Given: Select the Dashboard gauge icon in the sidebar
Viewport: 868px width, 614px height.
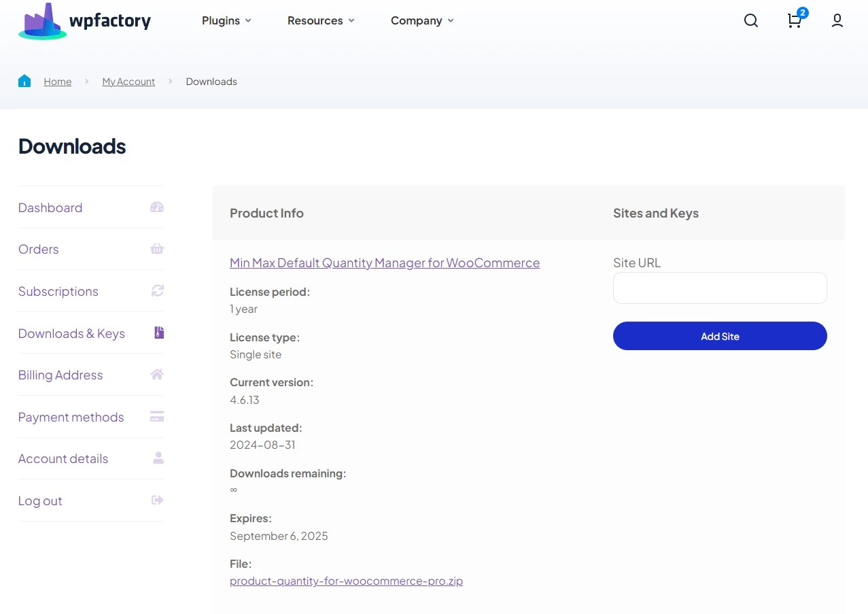Looking at the screenshot, I should [157, 207].
